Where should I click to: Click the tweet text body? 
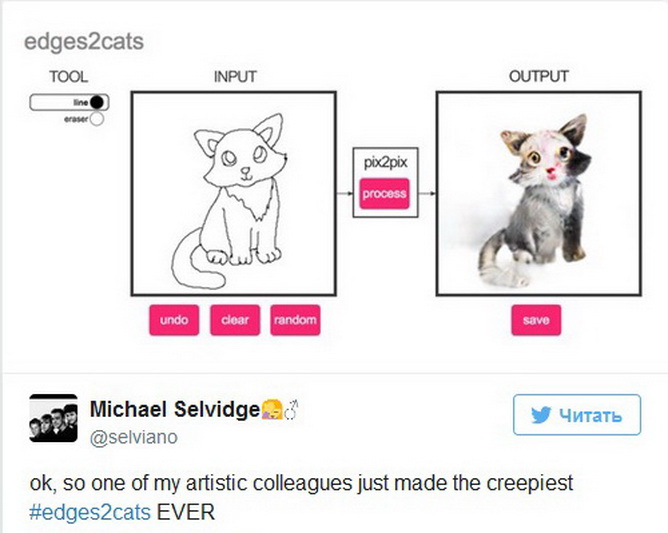point(300,484)
